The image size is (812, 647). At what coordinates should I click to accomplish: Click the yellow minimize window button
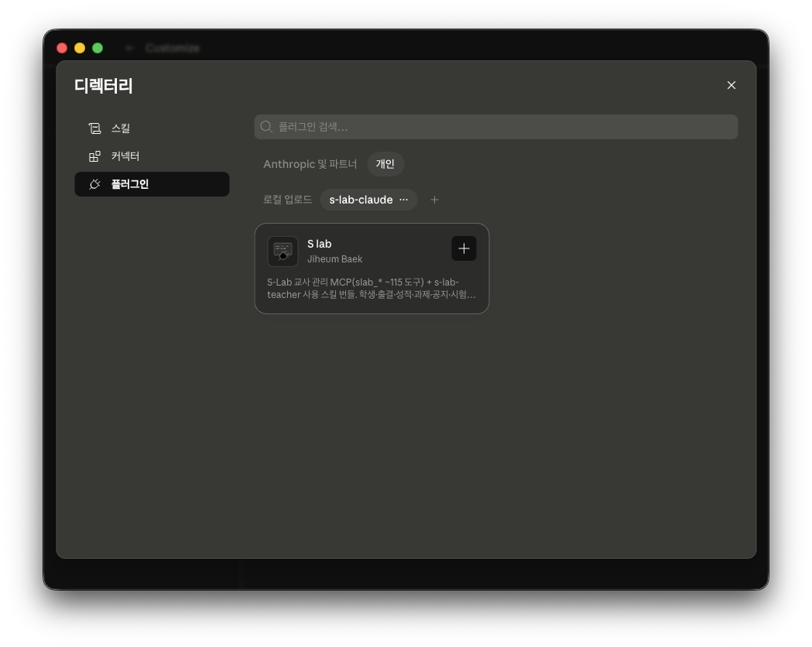[x=80, y=48]
